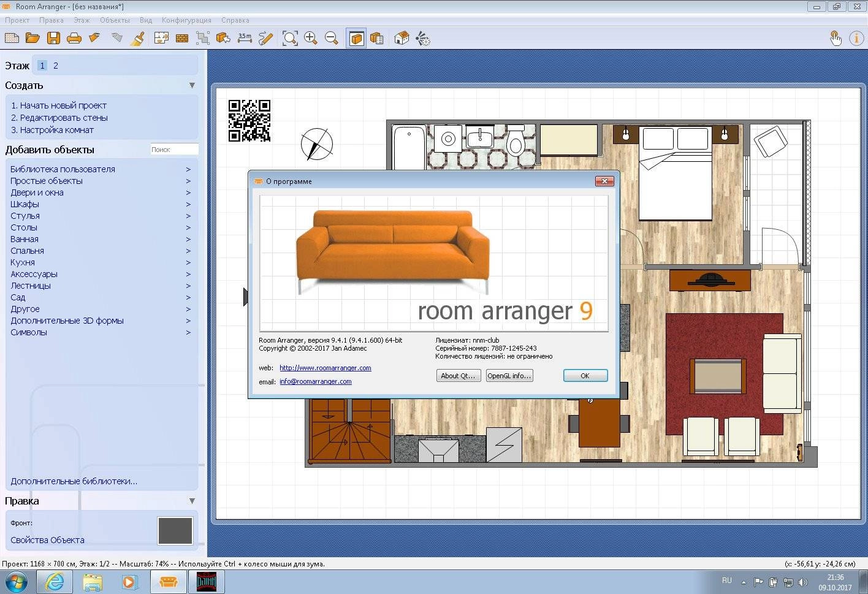Image resolution: width=868 pixels, height=594 pixels.
Task: Click the Print icon in toolbar
Action: [x=74, y=38]
